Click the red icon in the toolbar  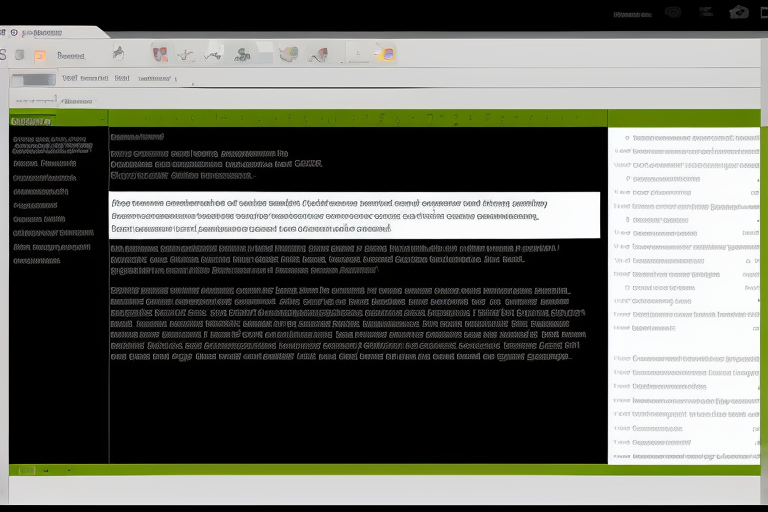click(160, 54)
